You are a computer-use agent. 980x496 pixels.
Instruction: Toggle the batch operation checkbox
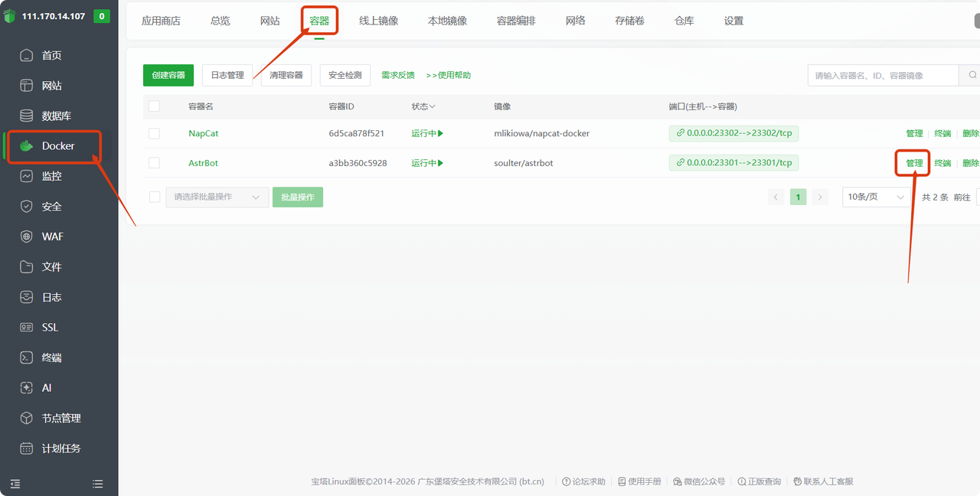(154, 197)
